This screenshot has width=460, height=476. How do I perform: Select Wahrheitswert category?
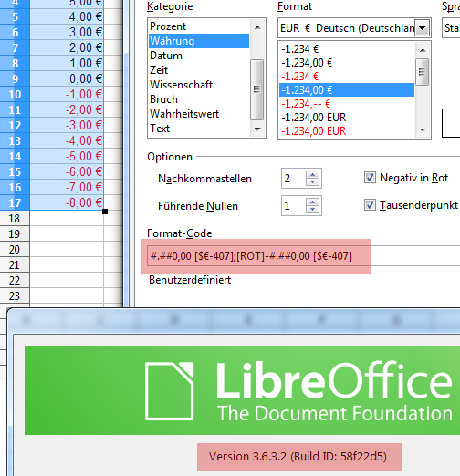click(x=199, y=114)
